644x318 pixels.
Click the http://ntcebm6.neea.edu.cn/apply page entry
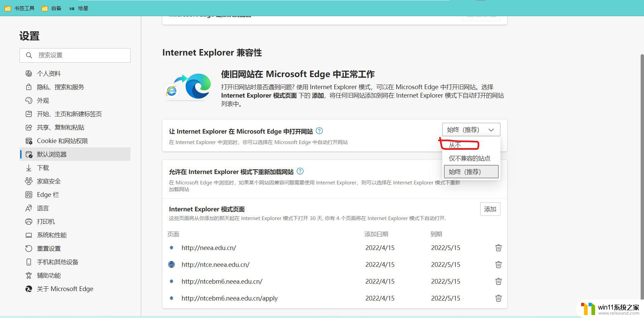[230, 298]
